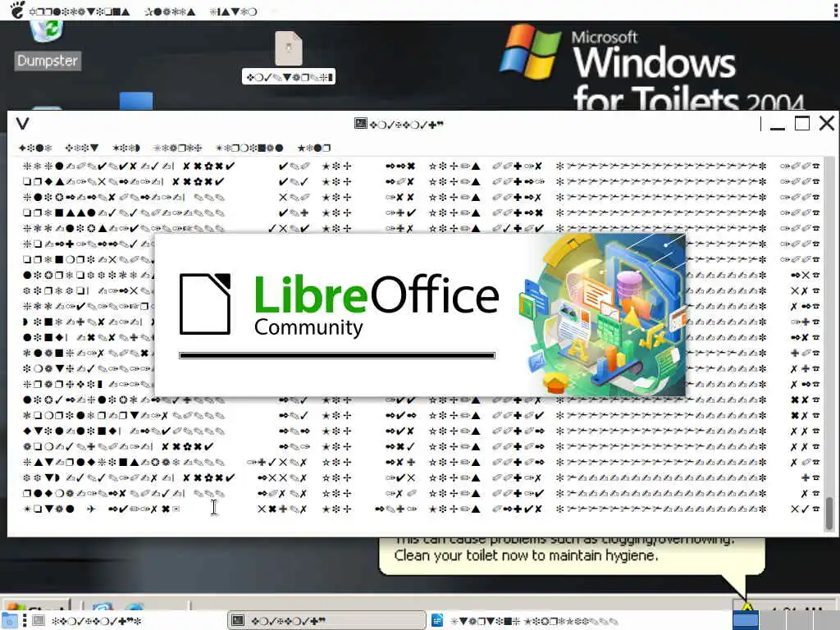Close the terminal window
This screenshot has height=630, width=840.
click(x=827, y=124)
